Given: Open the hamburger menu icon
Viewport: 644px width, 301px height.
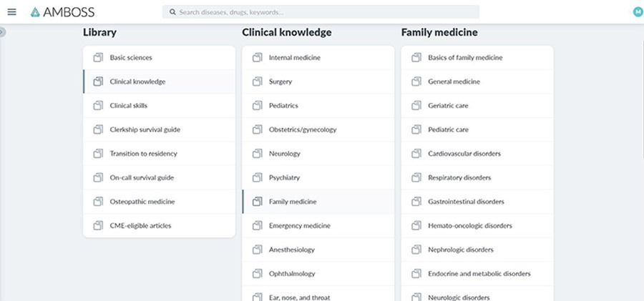Looking at the screenshot, I should (11, 12).
